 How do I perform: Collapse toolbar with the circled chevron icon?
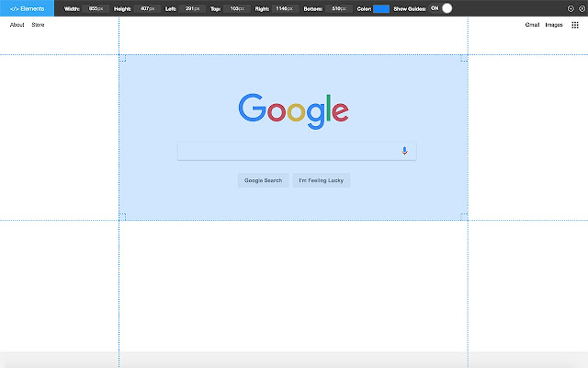tap(571, 8)
